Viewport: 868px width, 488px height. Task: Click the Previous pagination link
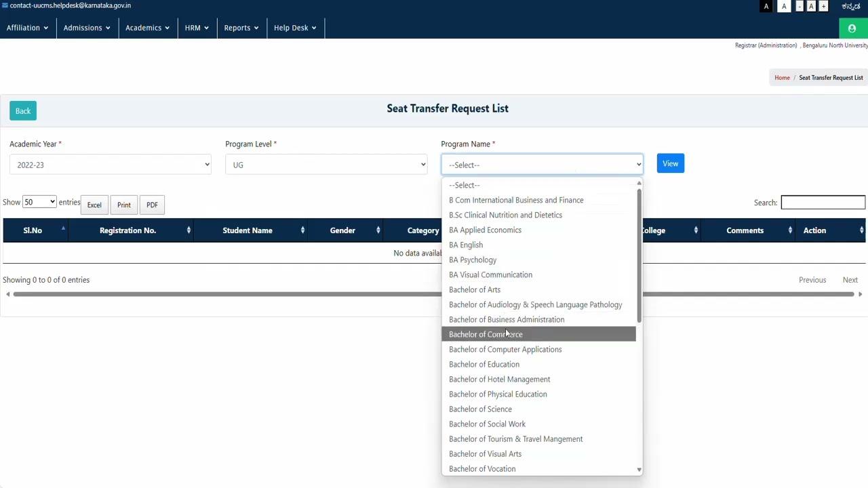(812, 280)
